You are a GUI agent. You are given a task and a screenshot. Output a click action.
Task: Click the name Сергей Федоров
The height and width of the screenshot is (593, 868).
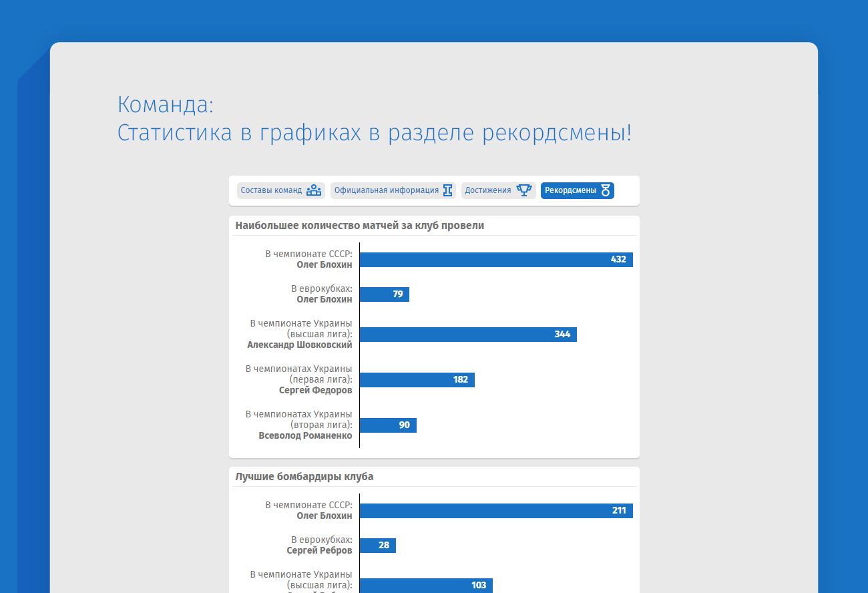tap(315, 391)
